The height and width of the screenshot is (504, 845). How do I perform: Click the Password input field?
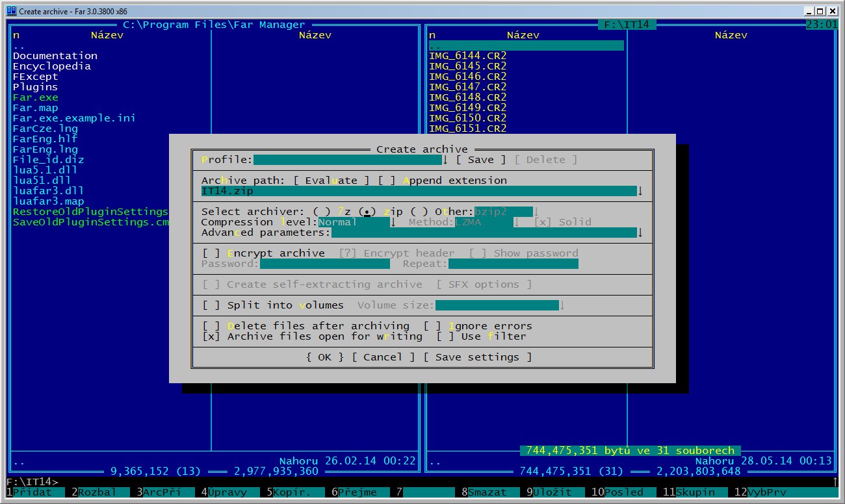(x=325, y=264)
